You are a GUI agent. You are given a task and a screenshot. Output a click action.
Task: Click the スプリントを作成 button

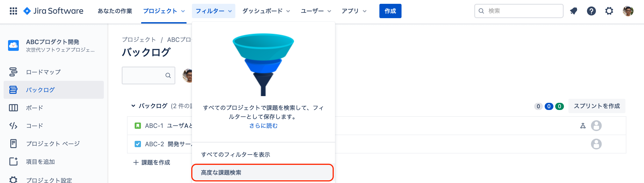pyautogui.click(x=597, y=106)
